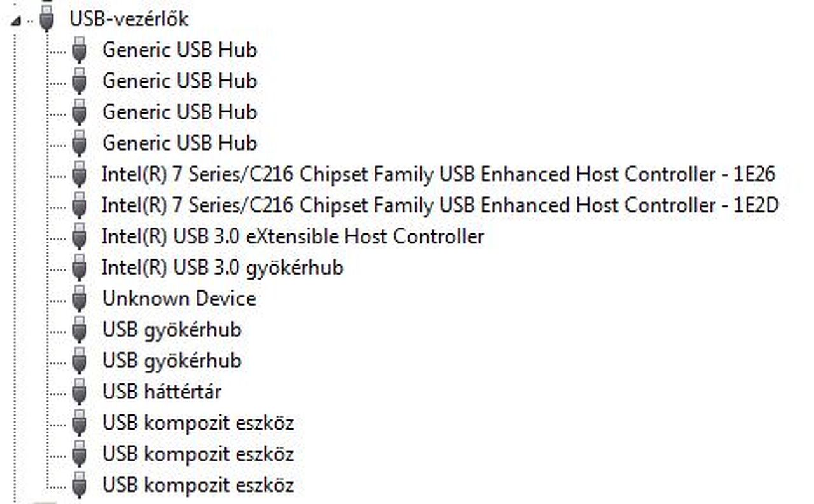Screen dimensions: 814x504
Task: Select the last USB kompozit eszköz entry
Action: point(198,486)
